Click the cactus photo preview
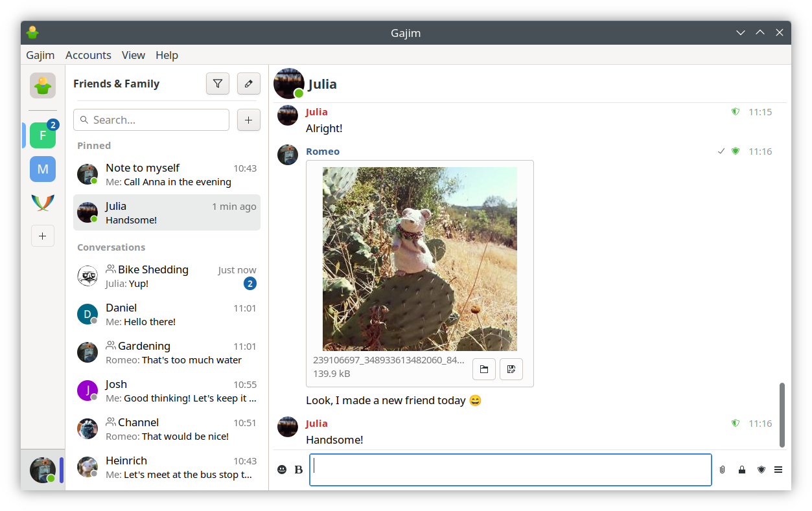Image resolution: width=812 pixels, height=511 pixels. (420, 258)
